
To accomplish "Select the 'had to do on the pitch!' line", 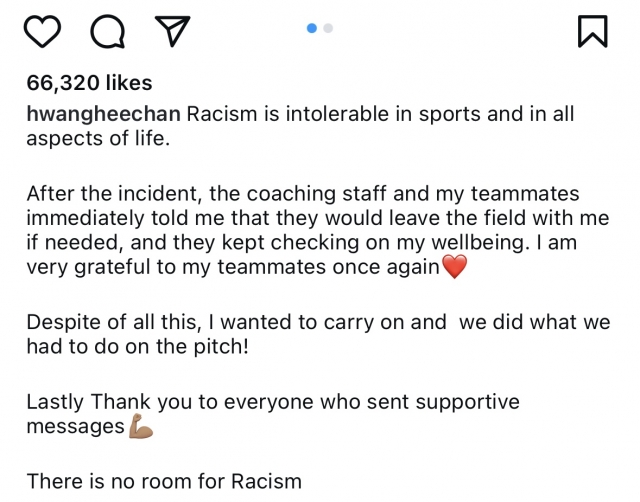I will pos(138,347).
